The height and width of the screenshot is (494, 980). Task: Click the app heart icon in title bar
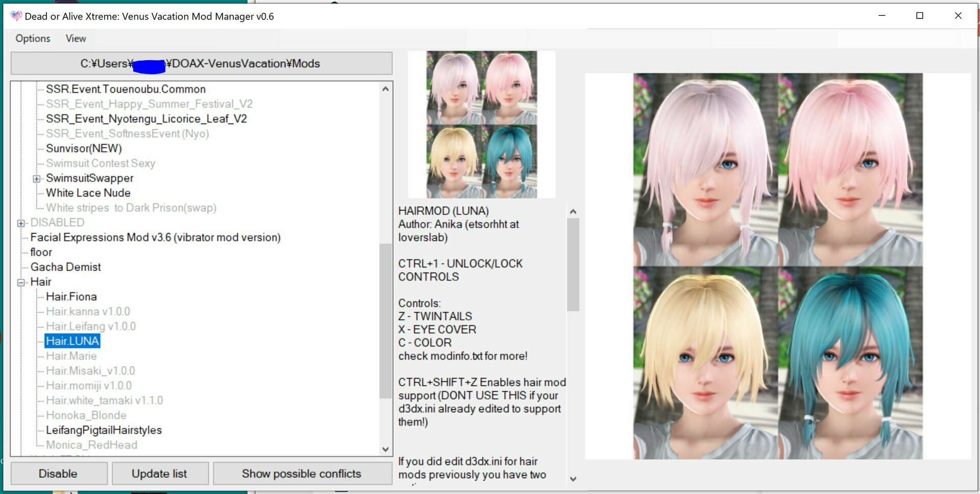(x=16, y=16)
